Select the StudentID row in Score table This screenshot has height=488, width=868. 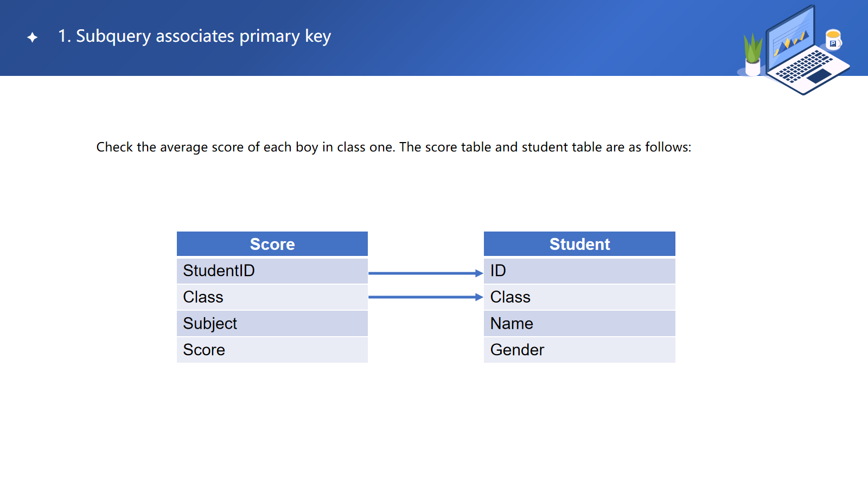point(272,271)
